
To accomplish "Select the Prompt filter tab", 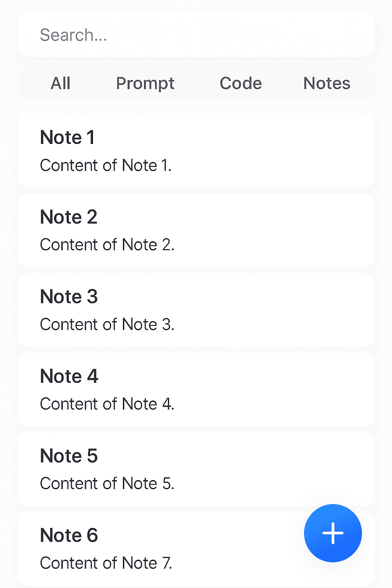I will [x=145, y=83].
